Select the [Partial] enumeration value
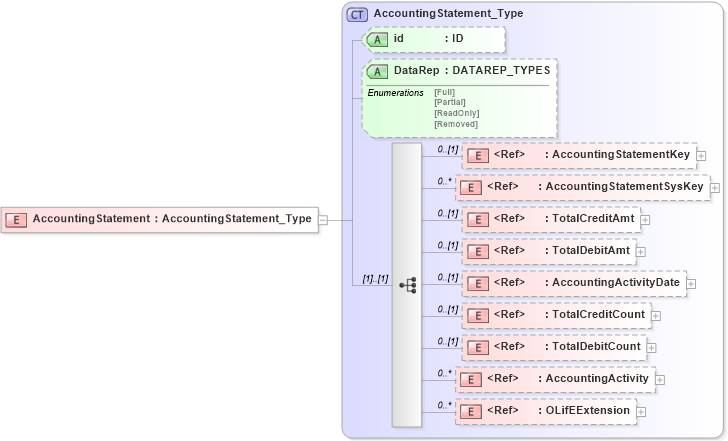Image resolution: width=728 pixels, height=441 pixels. (x=450, y=103)
